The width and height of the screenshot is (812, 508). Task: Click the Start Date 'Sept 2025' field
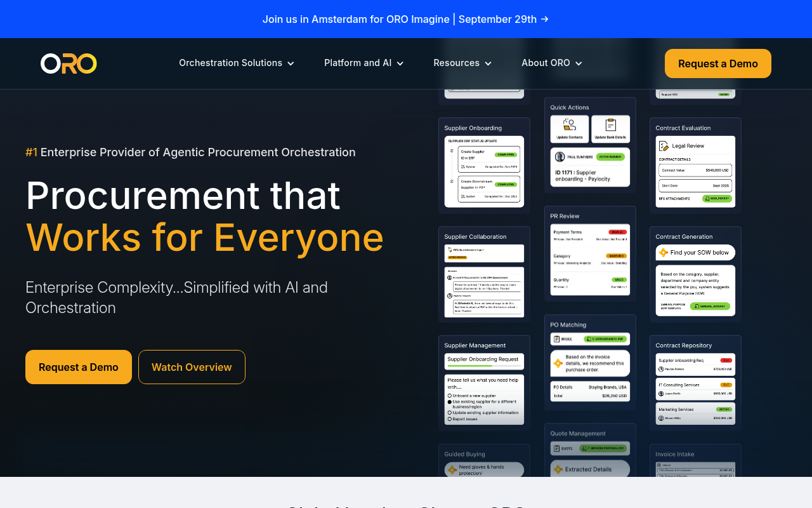pos(695,186)
